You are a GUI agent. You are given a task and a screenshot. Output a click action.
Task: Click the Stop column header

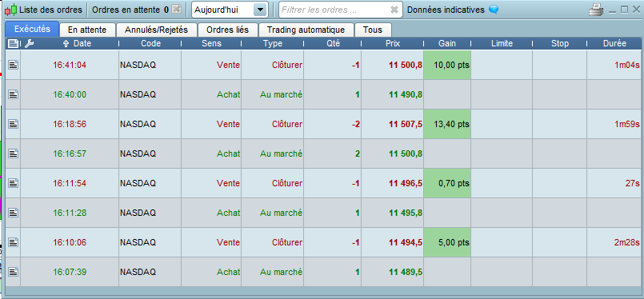(x=560, y=43)
